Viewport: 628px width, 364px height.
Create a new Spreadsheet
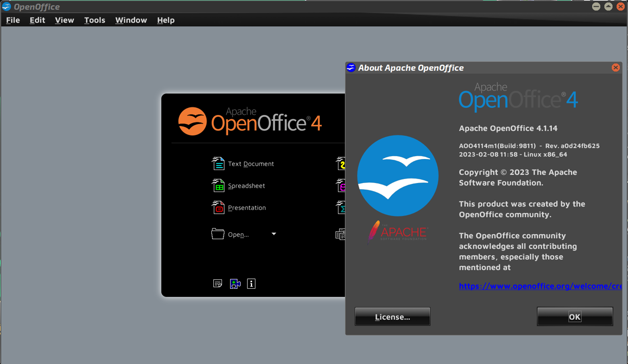click(x=238, y=185)
